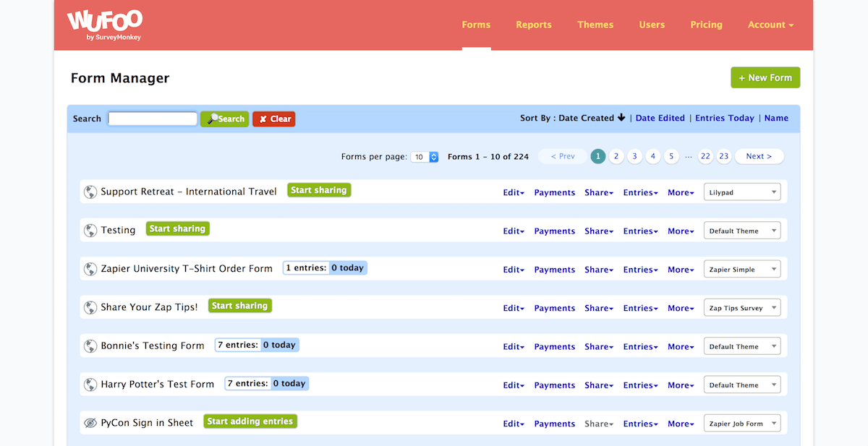Open Payments for Harry Potter's Test Form

[x=555, y=385]
